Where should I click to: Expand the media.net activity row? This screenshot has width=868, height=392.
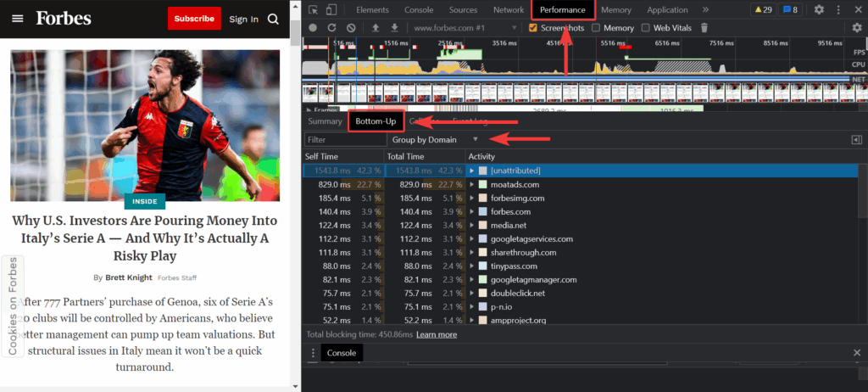click(x=472, y=225)
